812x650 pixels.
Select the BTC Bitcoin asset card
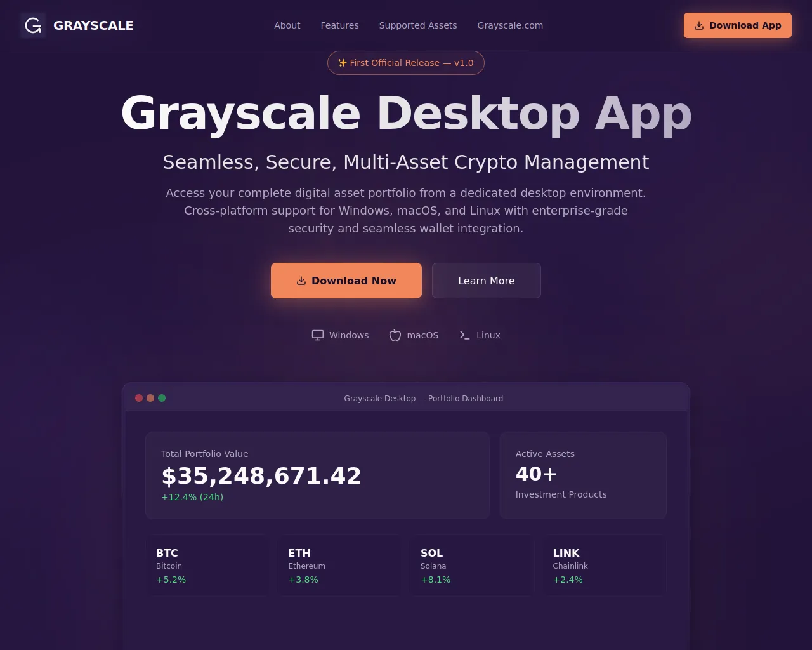tap(208, 566)
